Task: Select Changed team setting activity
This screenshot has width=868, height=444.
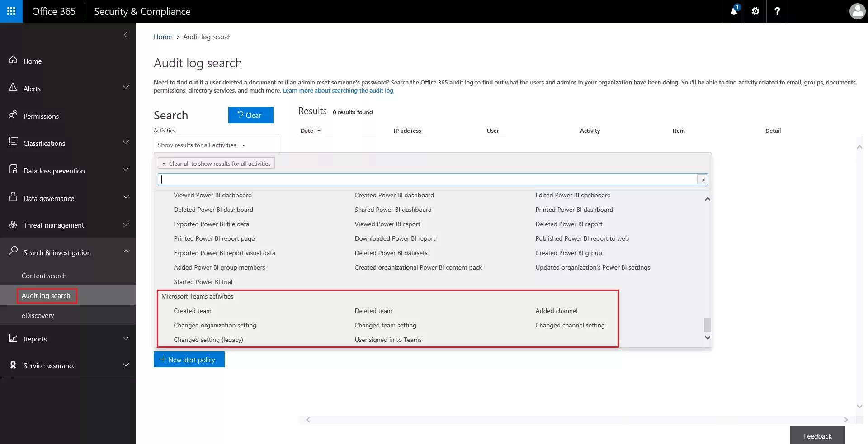Action: [386, 325]
